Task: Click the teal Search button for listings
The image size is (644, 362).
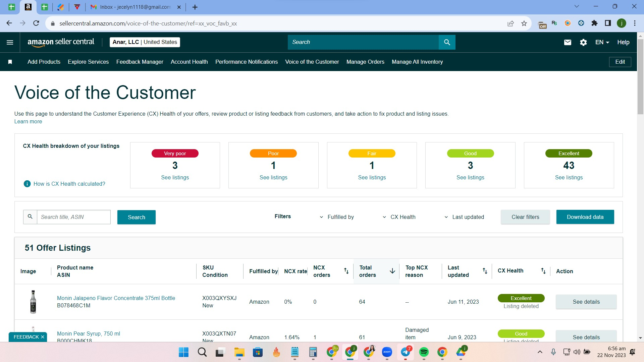Action: click(x=137, y=217)
